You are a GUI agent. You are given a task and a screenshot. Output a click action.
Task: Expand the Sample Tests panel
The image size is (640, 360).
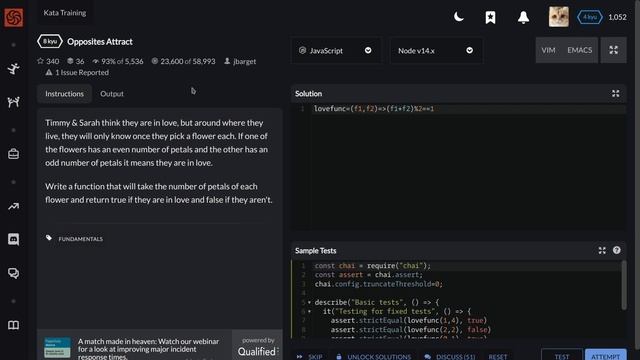pyautogui.click(x=602, y=251)
